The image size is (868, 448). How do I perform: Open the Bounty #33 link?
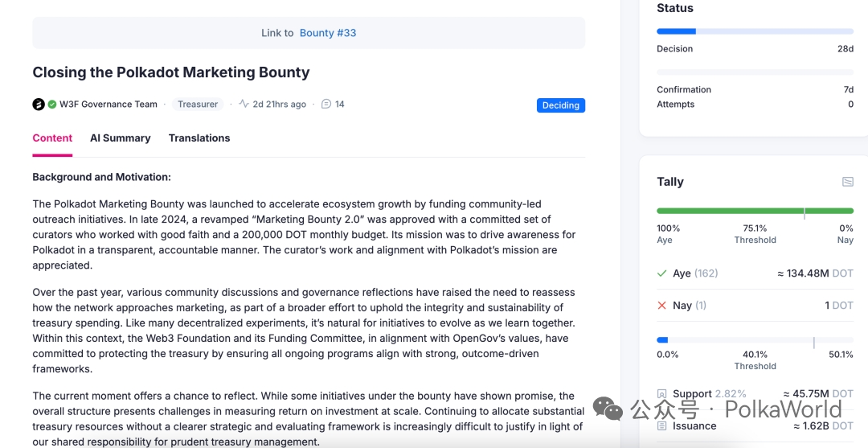(x=328, y=33)
